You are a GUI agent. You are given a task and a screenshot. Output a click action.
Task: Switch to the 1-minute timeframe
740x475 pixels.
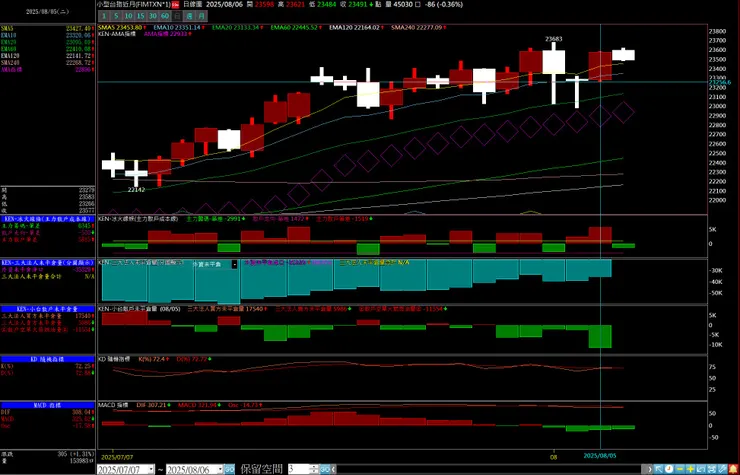(105, 16)
